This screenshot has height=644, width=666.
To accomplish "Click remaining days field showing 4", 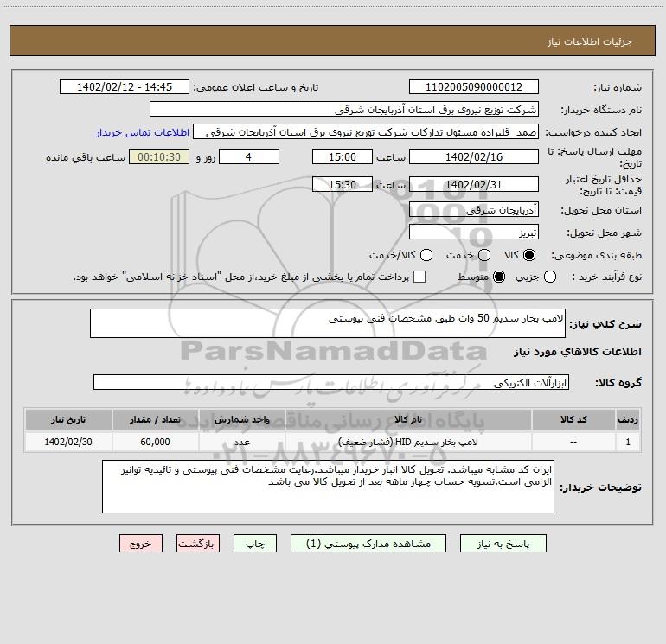I will [x=249, y=157].
